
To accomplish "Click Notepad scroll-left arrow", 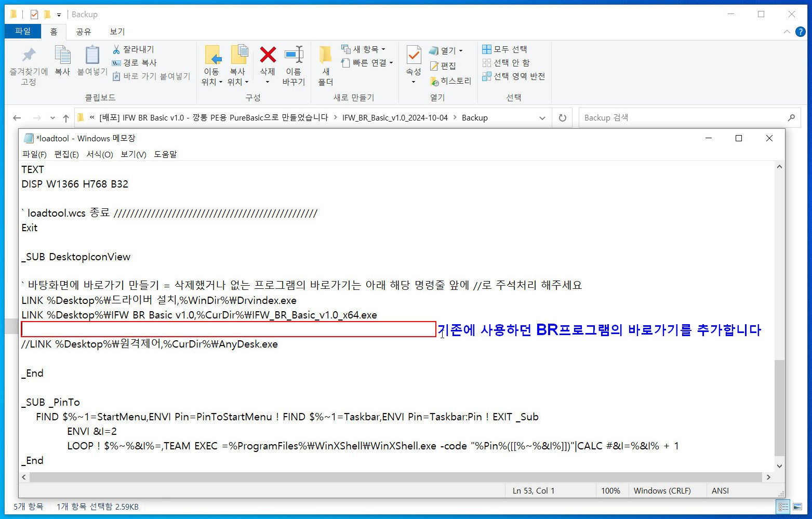I will (24, 477).
